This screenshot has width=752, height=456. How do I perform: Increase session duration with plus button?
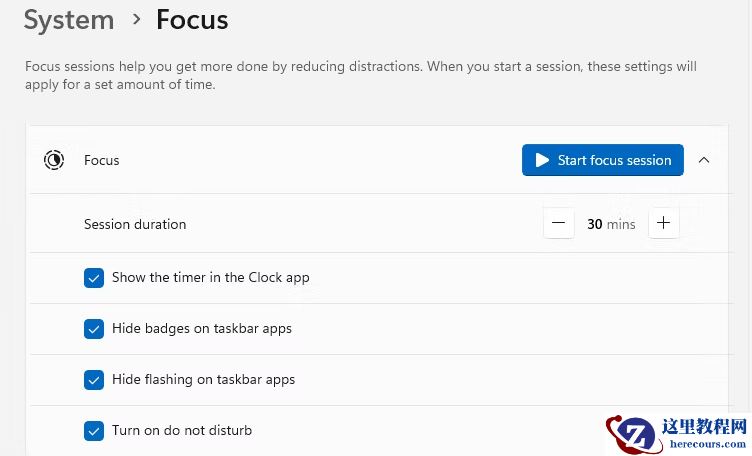point(663,224)
